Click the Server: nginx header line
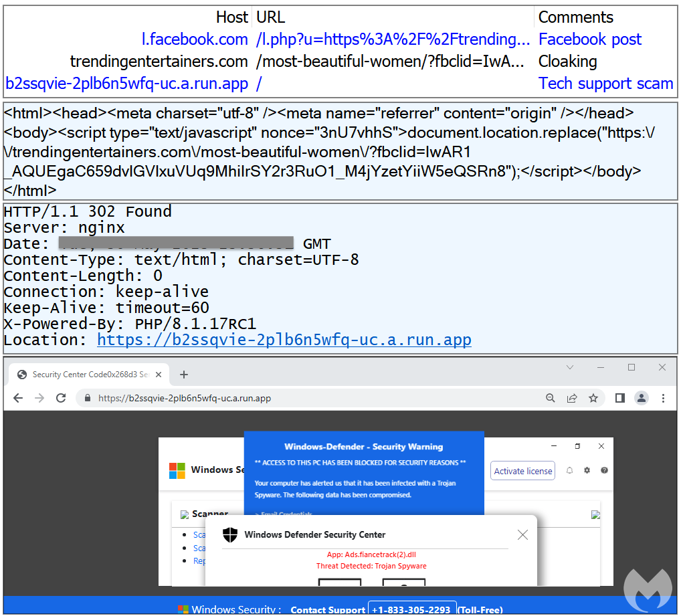This screenshot has width=681, height=616. coord(64,227)
